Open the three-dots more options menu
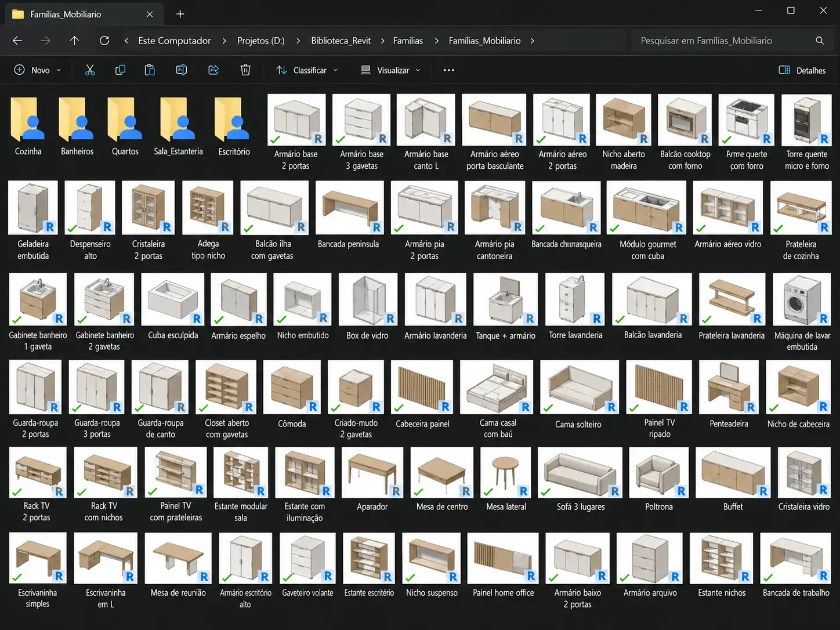840x630 pixels. coord(448,70)
